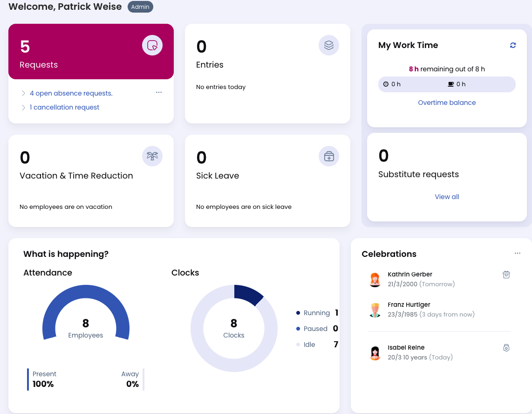The height and width of the screenshot is (414, 532).
Task: Open the 4 open absence requests link
Action: (71, 93)
